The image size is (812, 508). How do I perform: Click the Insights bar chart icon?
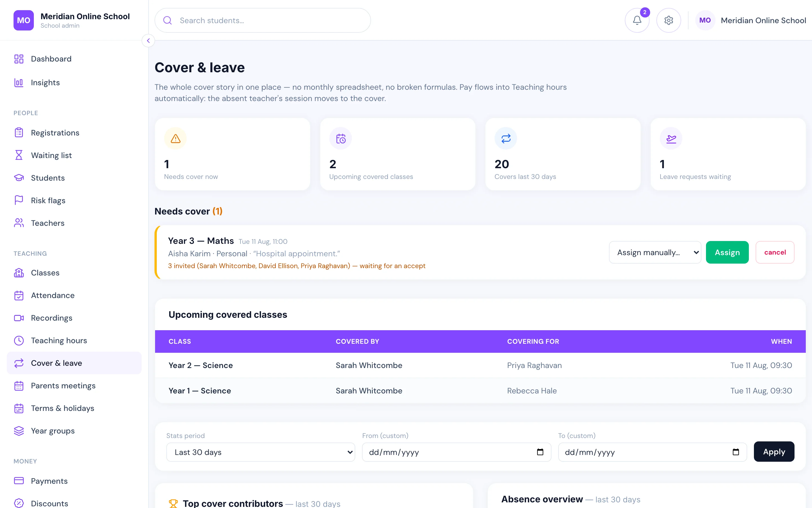(x=19, y=83)
